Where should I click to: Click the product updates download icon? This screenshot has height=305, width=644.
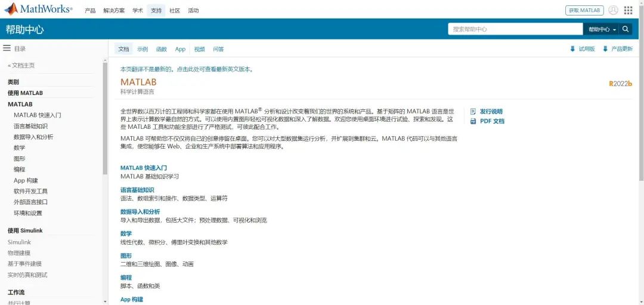click(605, 49)
